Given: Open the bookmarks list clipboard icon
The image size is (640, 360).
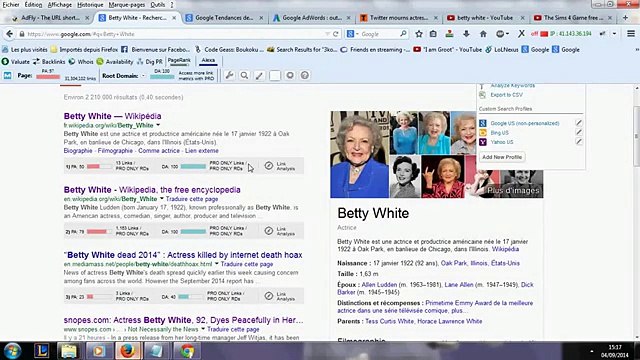Looking at the screenshot, I should pos(433,34).
